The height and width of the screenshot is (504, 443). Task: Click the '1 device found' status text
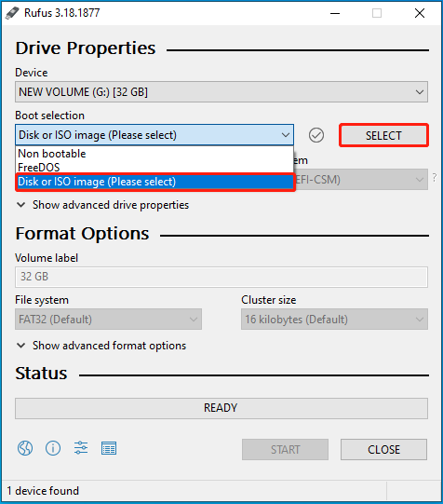click(43, 491)
